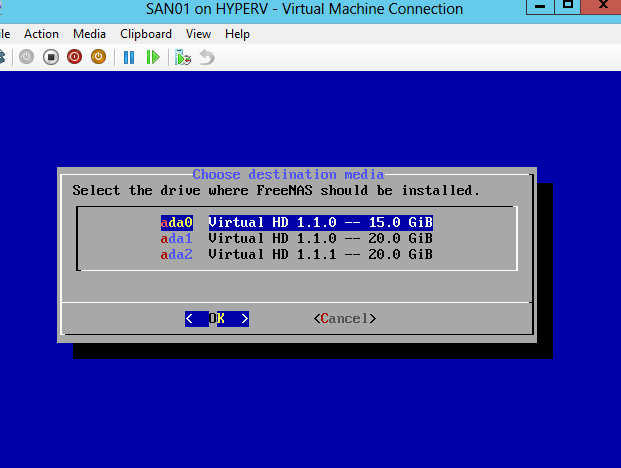Pause the virtual machine

(x=129, y=57)
